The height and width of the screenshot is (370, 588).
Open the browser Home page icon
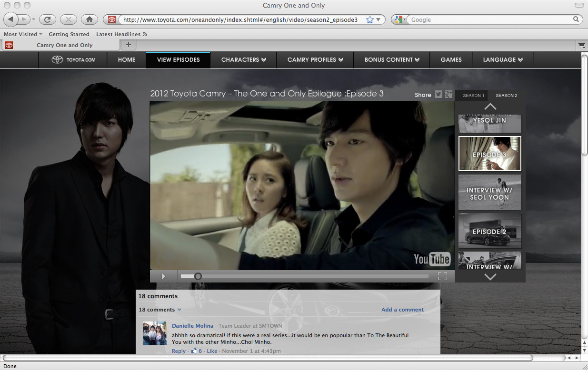pos(89,19)
